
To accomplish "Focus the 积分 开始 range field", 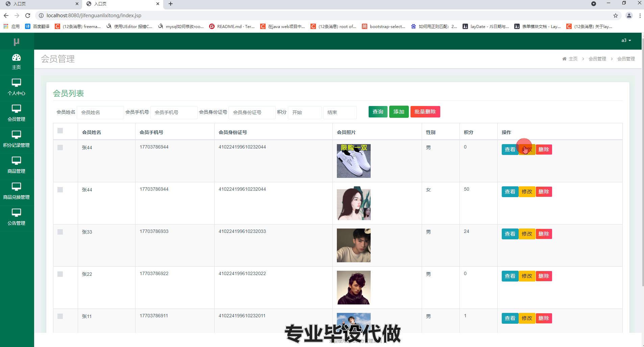I will coord(304,112).
